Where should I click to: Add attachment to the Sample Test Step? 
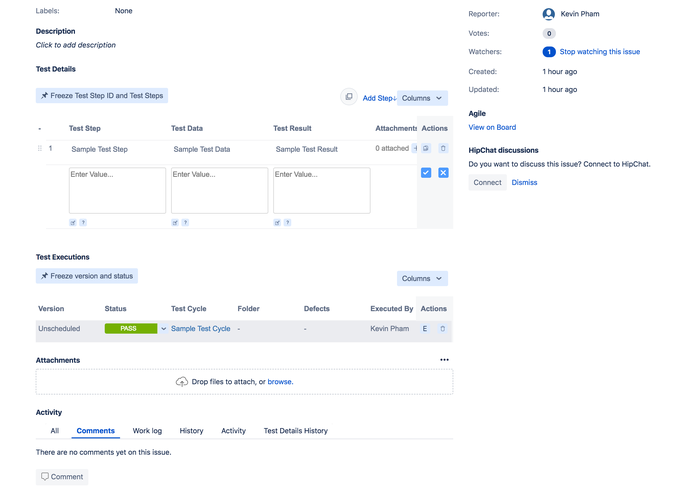coord(414,148)
